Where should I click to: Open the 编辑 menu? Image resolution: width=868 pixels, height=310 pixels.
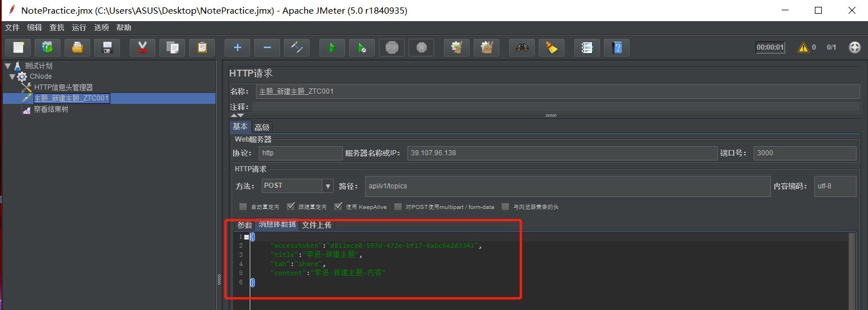34,27
